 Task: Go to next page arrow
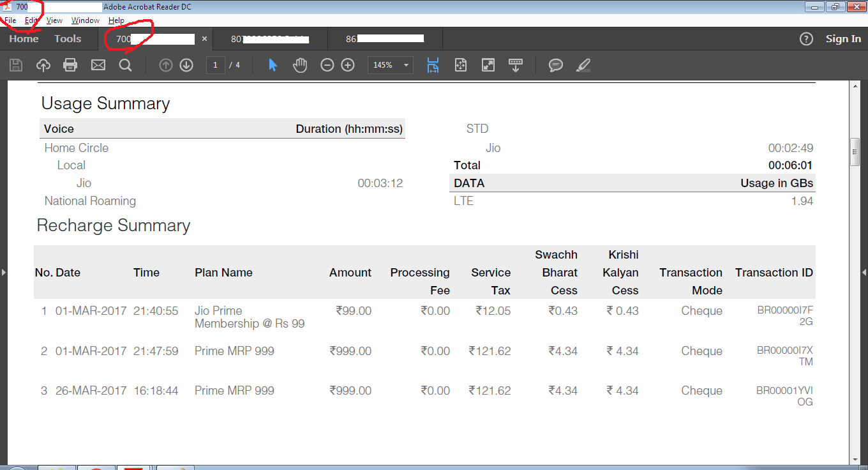point(186,65)
